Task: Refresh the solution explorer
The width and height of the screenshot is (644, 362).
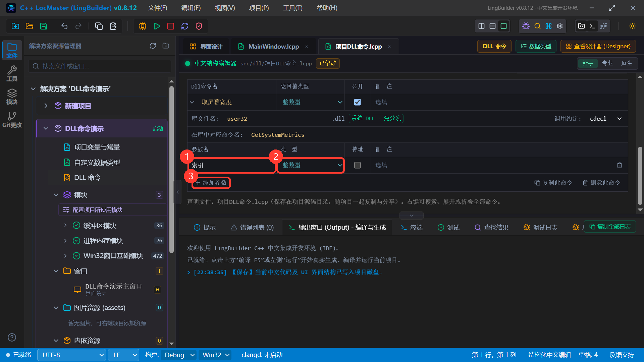Action: click(x=153, y=46)
